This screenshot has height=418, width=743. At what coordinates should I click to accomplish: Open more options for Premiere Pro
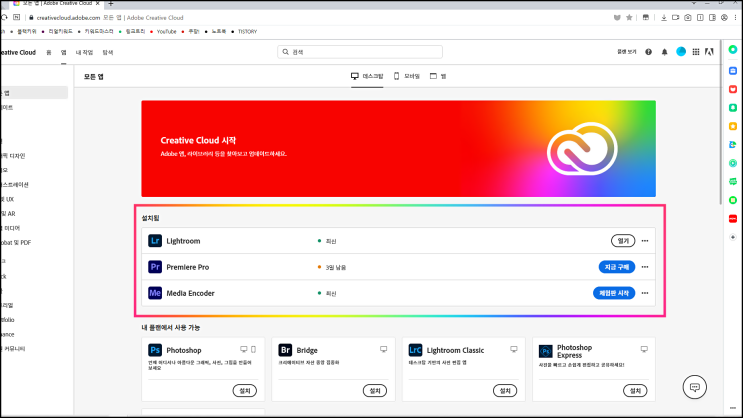[645, 267]
